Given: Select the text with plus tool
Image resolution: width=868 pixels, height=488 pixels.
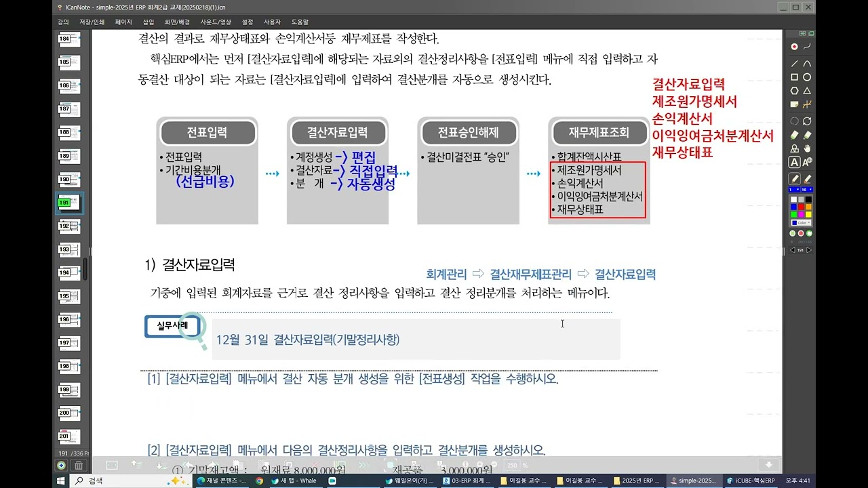Looking at the screenshot, I should click(807, 162).
